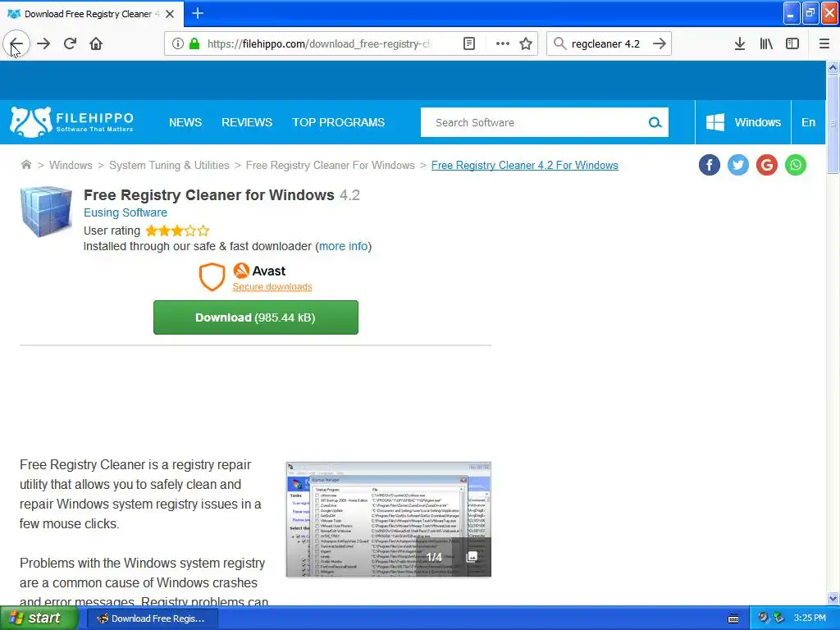Share on Twitter icon
This screenshot has height=630, width=840.
pyautogui.click(x=738, y=165)
